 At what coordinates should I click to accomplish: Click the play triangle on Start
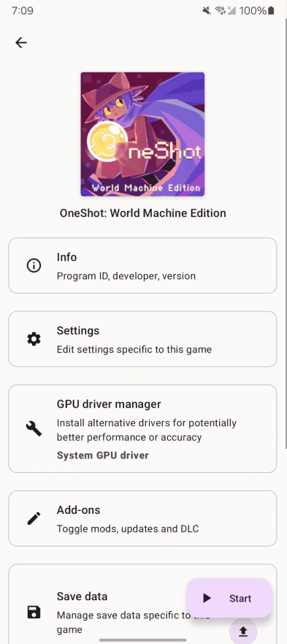point(207,598)
